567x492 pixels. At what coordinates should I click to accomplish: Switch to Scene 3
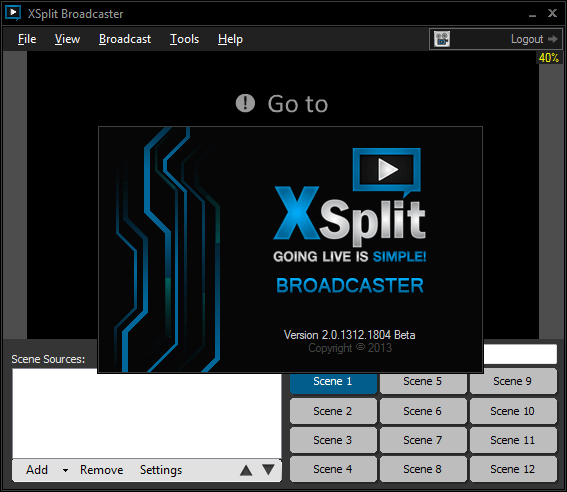[333, 440]
